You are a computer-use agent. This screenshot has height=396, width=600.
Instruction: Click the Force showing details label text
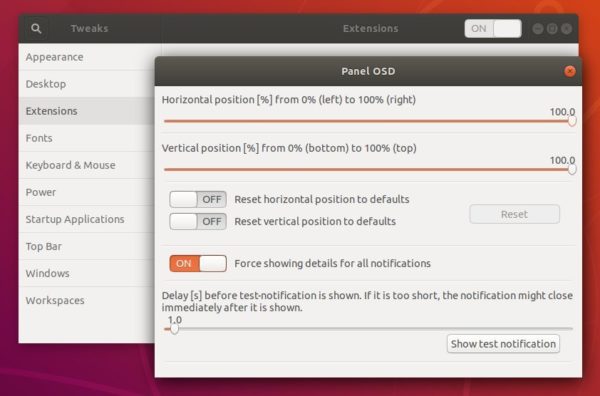coord(333,264)
